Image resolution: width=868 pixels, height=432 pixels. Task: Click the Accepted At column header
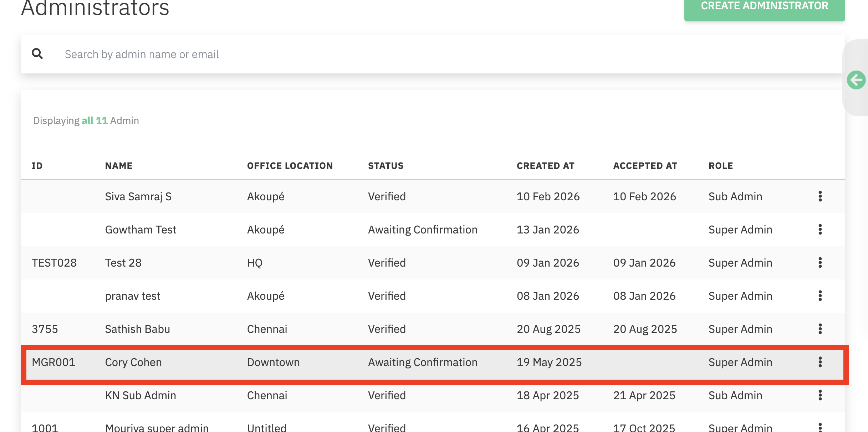(645, 166)
